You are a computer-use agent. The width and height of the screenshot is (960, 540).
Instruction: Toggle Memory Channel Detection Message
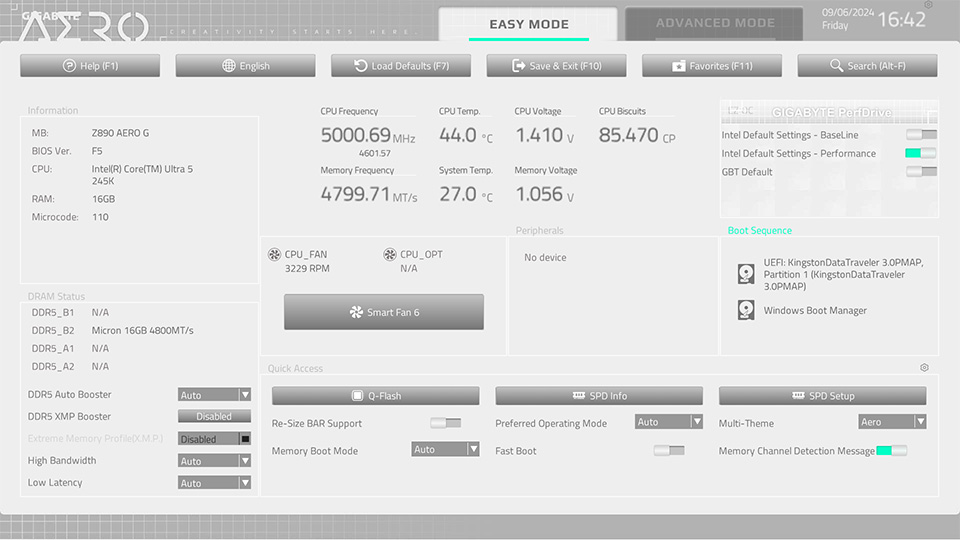(892, 451)
